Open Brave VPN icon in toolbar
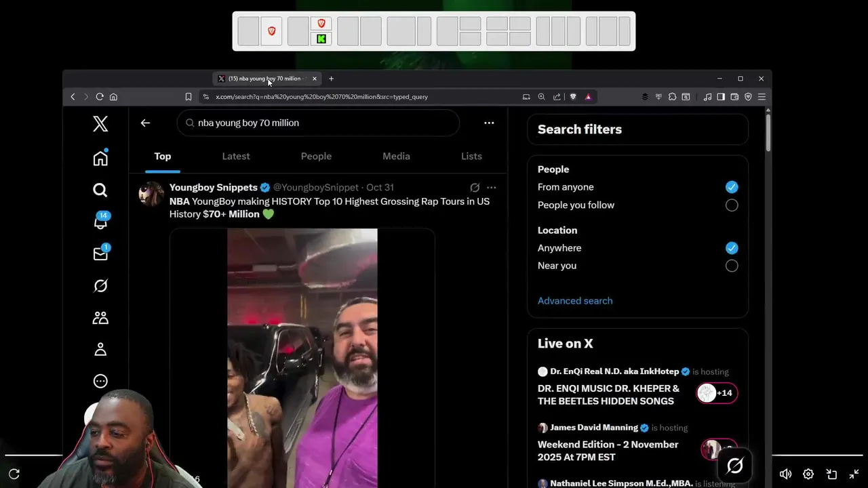This screenshot has height=488, width=868. 748,97
